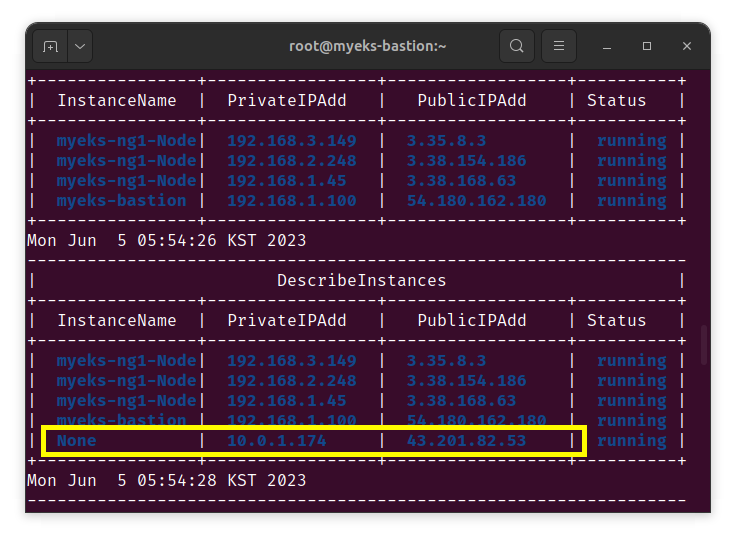Click public IP 43.201.82.53

466,441
